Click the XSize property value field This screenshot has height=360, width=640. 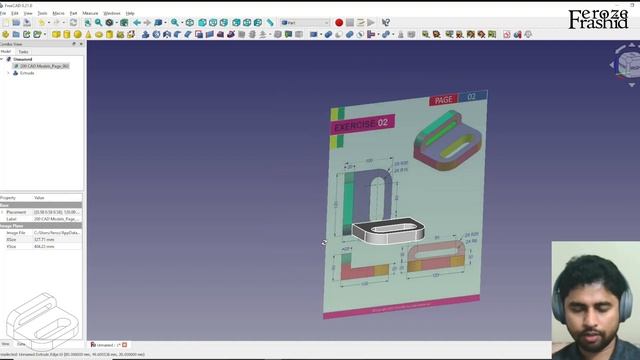click(57, 240)
